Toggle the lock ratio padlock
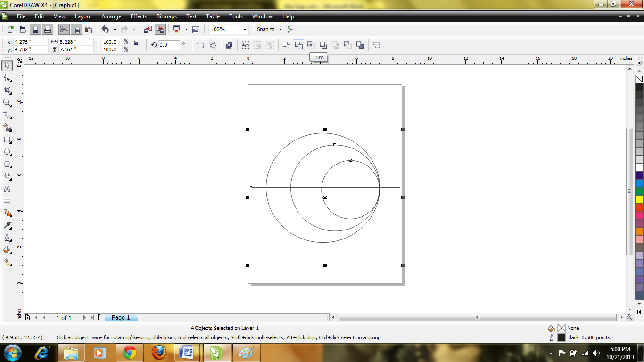The width and height of the screenshot is (644, 362). (136, 43)
